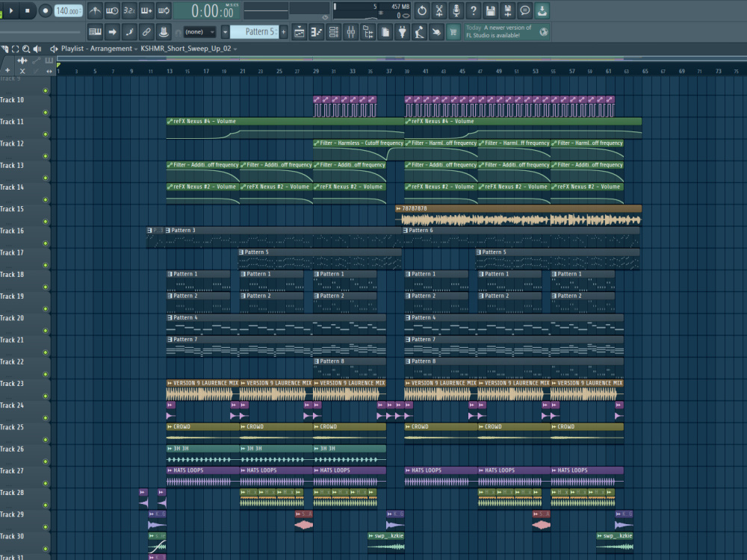Click the playlist speaker playback icon
Screen dimensions: 747x560
coord(37,49)
